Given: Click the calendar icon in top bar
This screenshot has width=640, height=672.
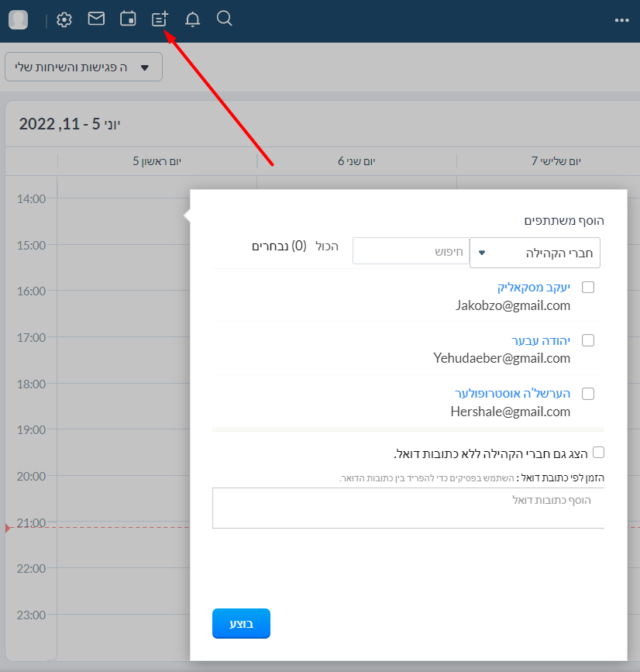Looking at the screenshot, I should click(128, 19).
